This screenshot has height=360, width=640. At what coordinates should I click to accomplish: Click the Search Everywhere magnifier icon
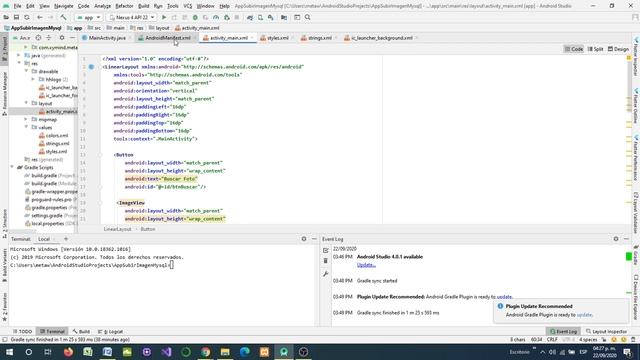tap(308, 18)
